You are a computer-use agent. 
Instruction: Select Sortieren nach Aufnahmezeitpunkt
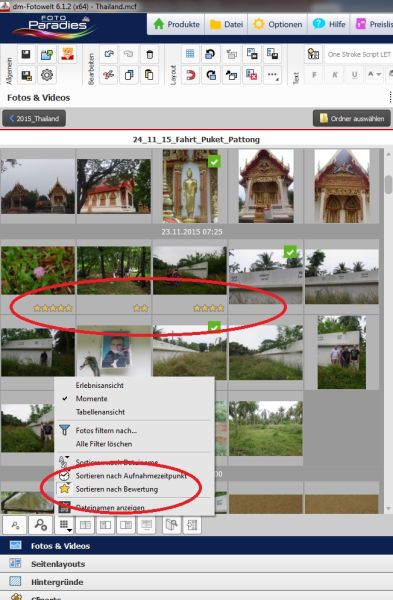131,476
